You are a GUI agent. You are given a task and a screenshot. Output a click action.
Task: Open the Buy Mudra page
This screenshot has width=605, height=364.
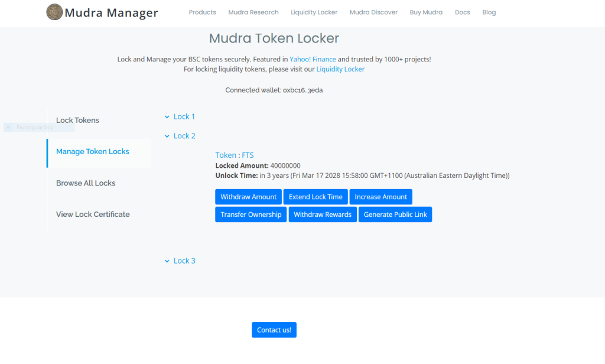(426, 12)
